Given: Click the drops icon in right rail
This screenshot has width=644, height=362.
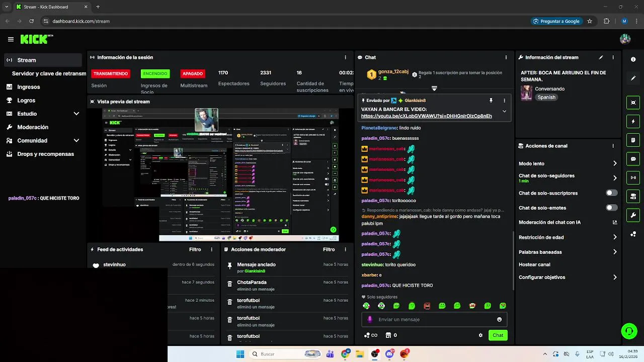Looking at the screenshot, I should tap(633, 234).
